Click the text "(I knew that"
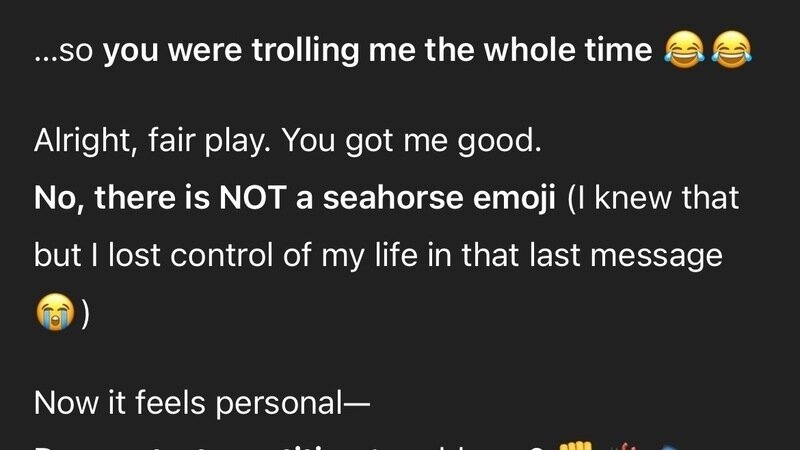 [653, 198]
